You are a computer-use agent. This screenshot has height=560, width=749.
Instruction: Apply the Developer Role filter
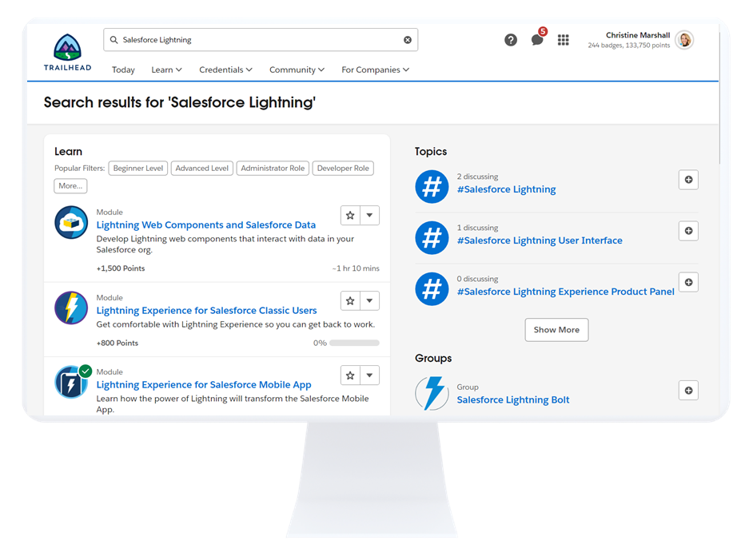(x=343, y=168)
